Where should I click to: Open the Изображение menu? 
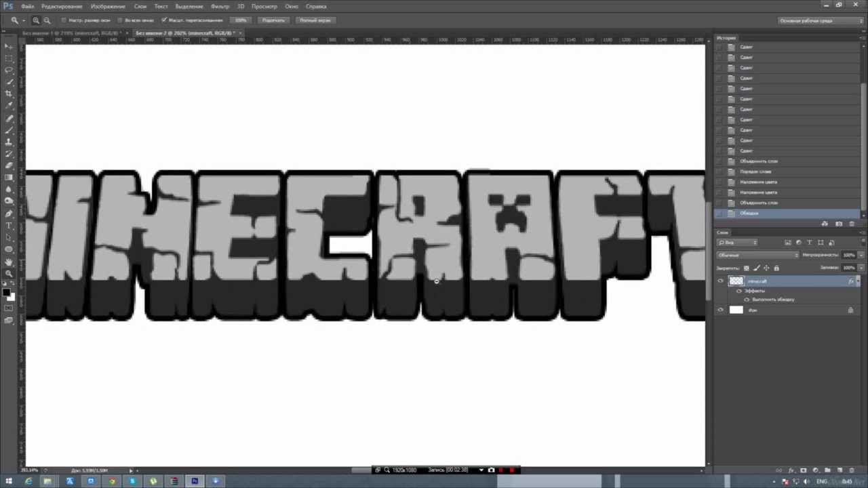(x=108, y=6)
